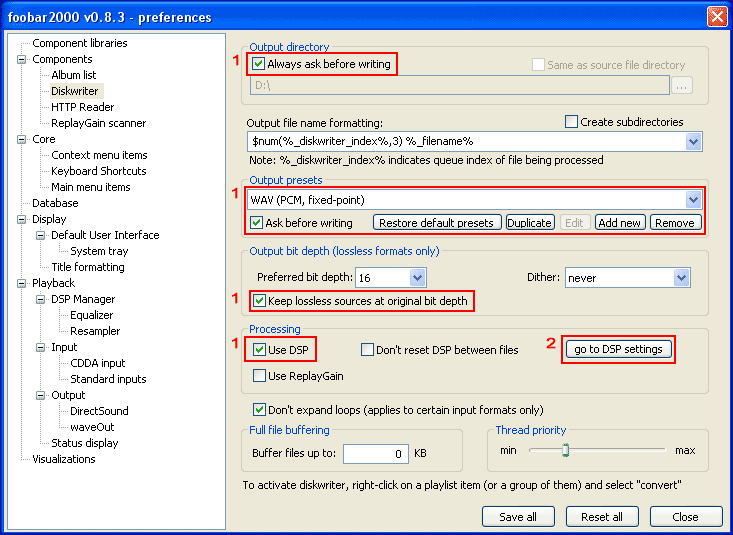Image resolution: width=733 pixels, height=535 pixels.
Task: Click the Save all button
Action: point(518,516)
